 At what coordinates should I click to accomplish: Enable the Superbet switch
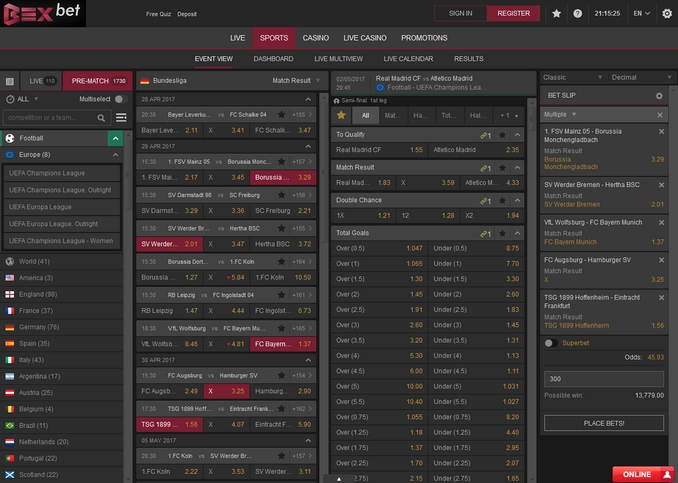(x=550, y=343)
